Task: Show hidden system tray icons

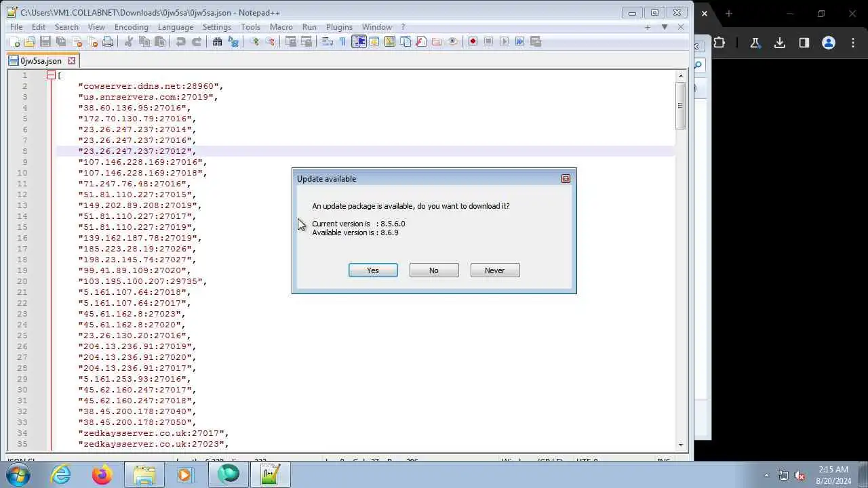Action: click(767, 475)
